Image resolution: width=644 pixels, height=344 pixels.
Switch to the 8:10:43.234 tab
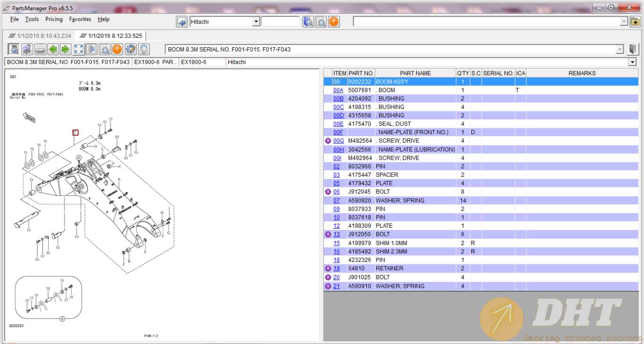coord(40,36)
